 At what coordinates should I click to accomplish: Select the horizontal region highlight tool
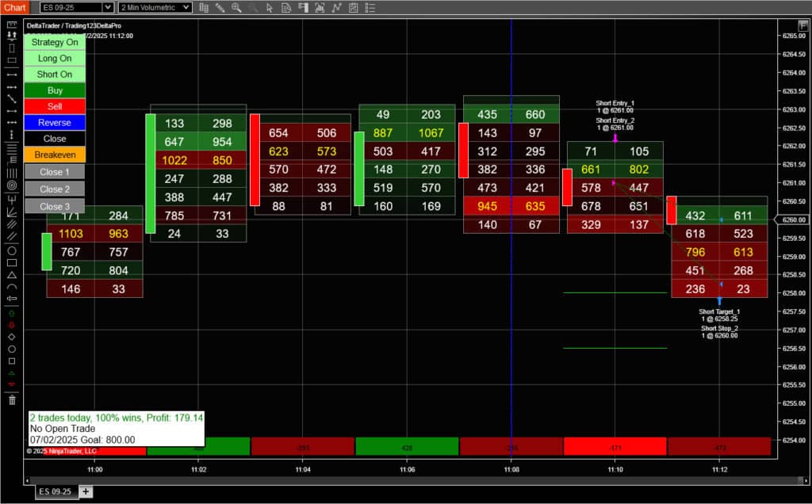12,60
